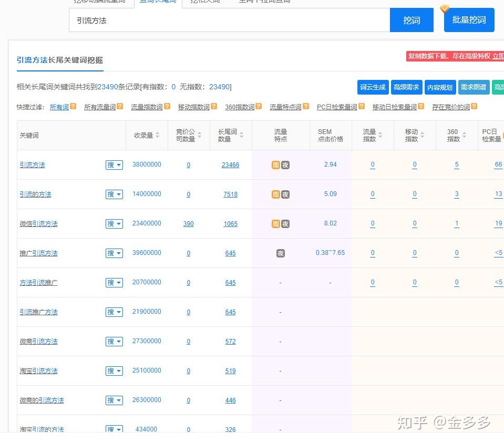Filter by 移动日检索量词
The image size is (504, 443).
click(394, 107)
